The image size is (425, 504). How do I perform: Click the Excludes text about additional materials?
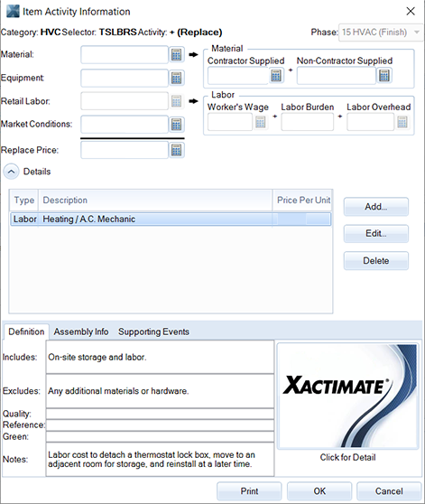click(x=118, y=391)
